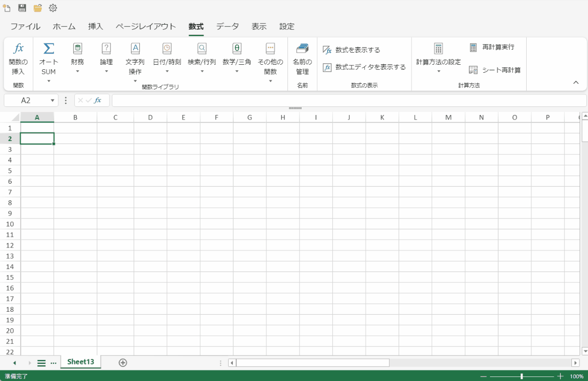Open file via folder icon
588x381 pixels.
click(x=38, y=8)
